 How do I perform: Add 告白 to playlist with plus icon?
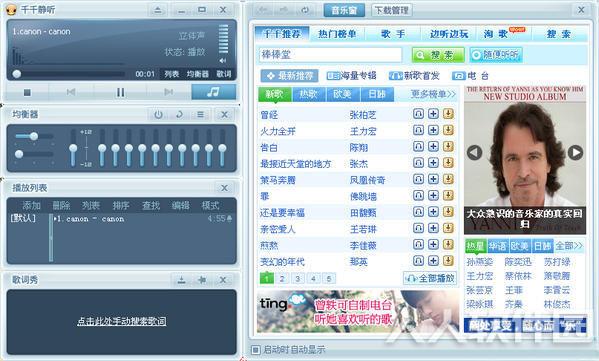coord(433,147)
